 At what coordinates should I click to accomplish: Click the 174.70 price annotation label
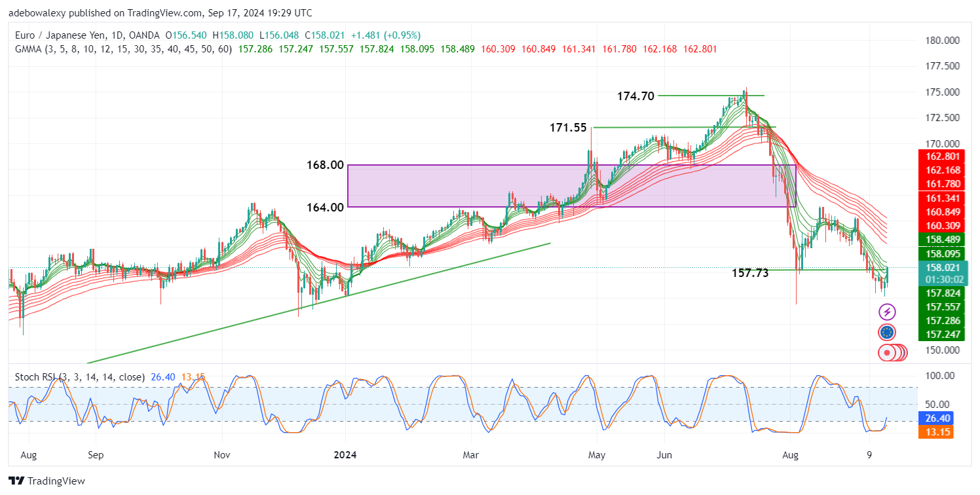point(635,96)
